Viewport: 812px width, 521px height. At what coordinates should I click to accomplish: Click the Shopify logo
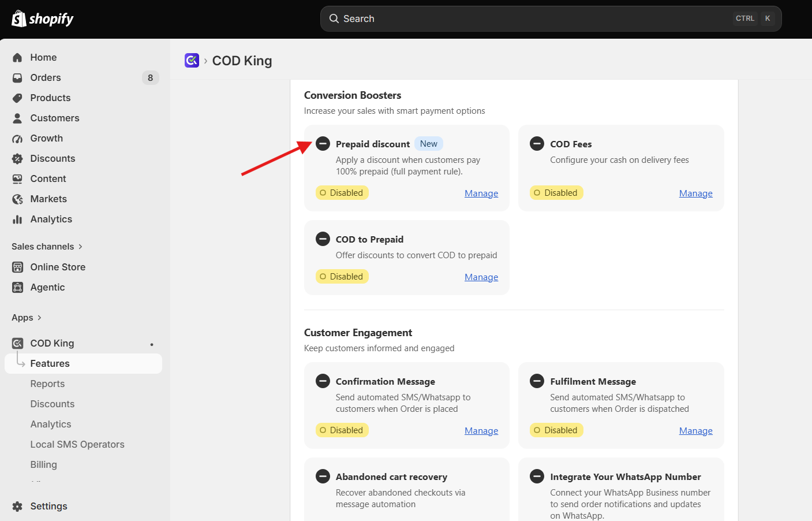coord(43,19)
